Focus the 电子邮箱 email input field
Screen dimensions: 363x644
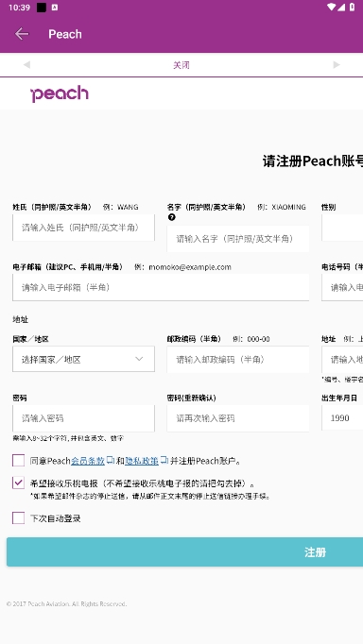click(x=161, y=287)
